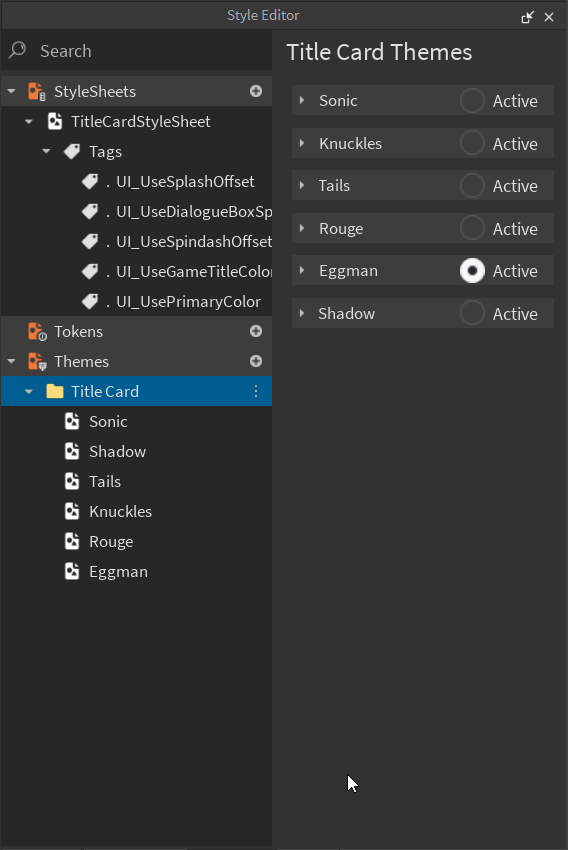Click the Title Card folder icon
568x850 pixels.
pos(55,391)
